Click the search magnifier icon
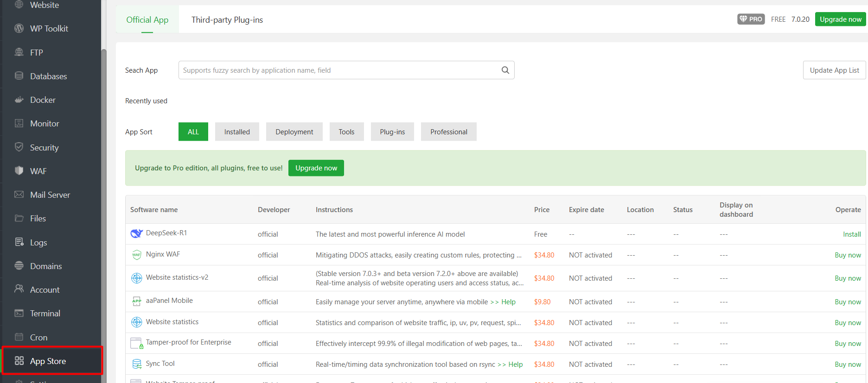Image resolution: width=868 pixels, height=383 pixels. point(505,70)
